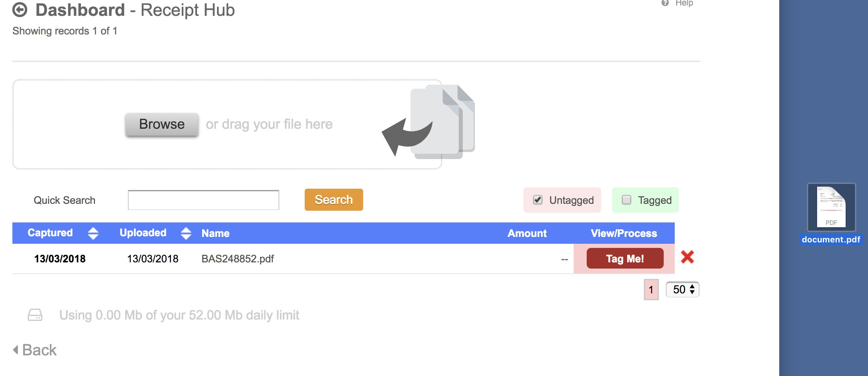Click the Browse button
The height and width of the screenshot is (376, 868).
[x=162, y=124]
